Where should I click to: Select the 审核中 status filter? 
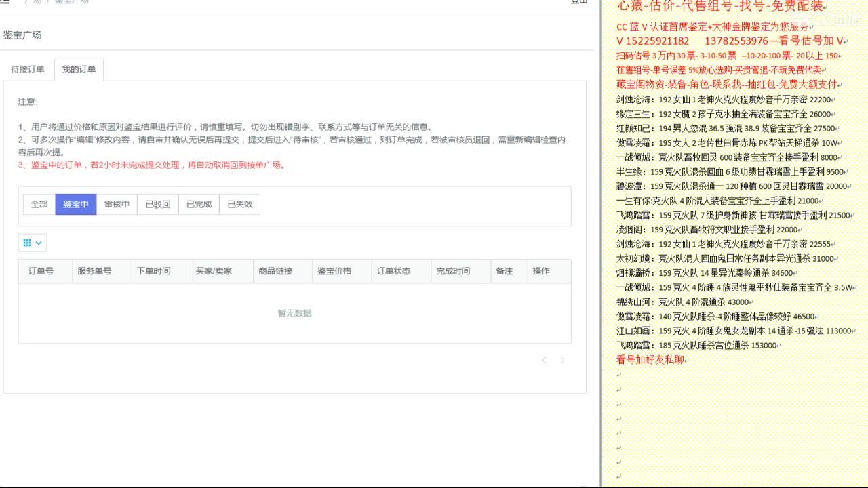(x=117, y=204)
